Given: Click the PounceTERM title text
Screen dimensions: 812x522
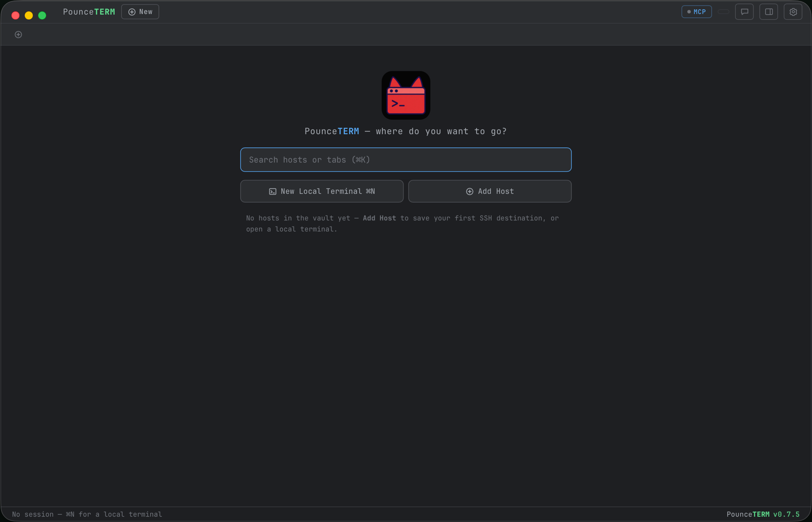Looking at the screenshot, I should click(89, 12).
